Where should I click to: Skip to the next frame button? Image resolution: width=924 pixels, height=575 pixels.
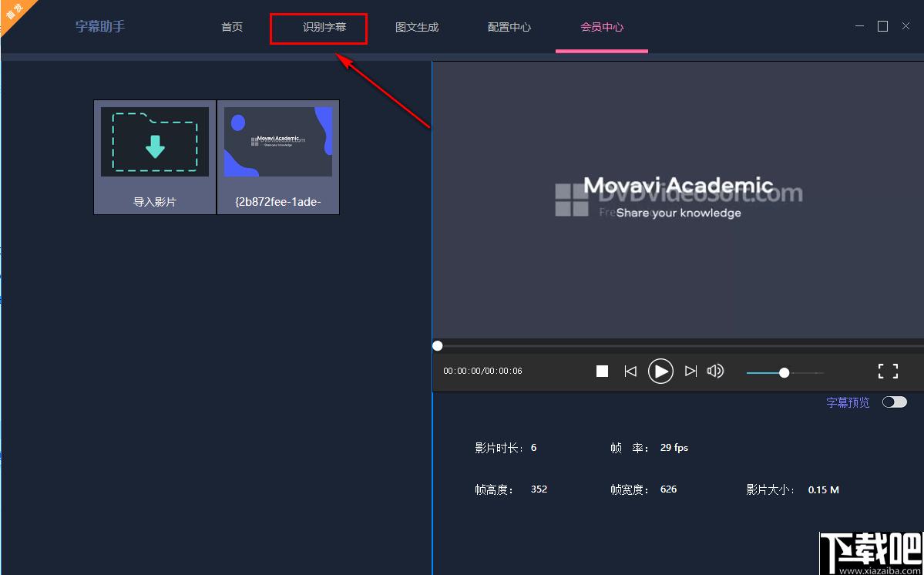click(x=690, y=372)
